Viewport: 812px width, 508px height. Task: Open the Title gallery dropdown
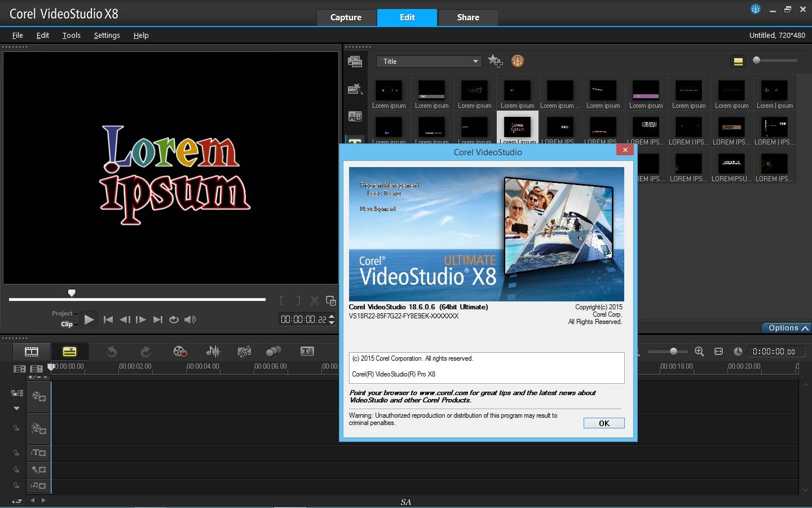(x=429, y=61)
